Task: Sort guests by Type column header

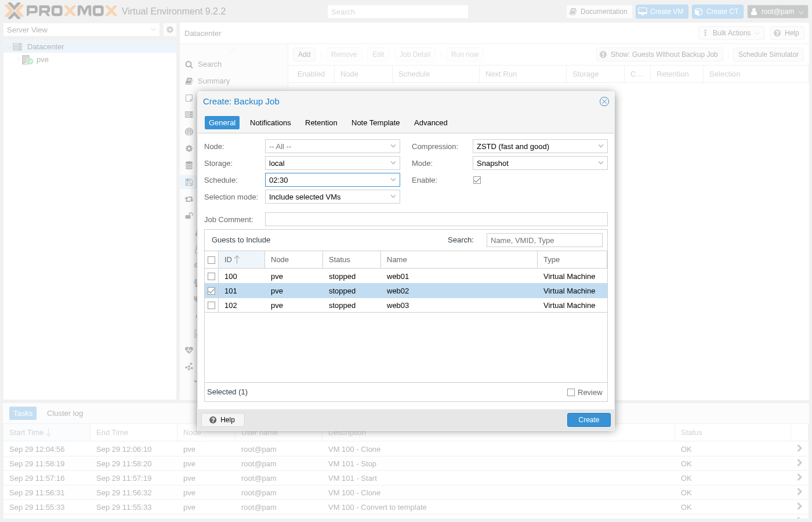Action: pyautogui.click(x=572, y=260)
